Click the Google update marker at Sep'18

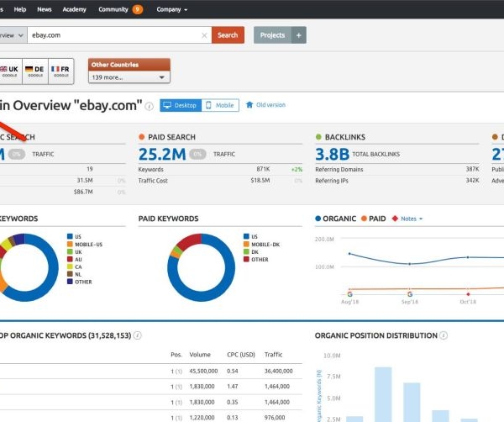(x=408, y=293)
